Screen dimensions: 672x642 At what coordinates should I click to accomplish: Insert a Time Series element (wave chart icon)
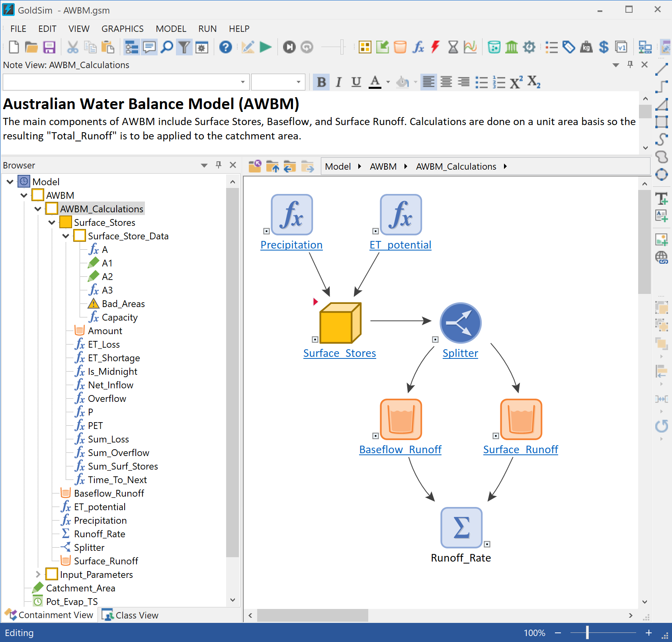[x=470, y=47]
